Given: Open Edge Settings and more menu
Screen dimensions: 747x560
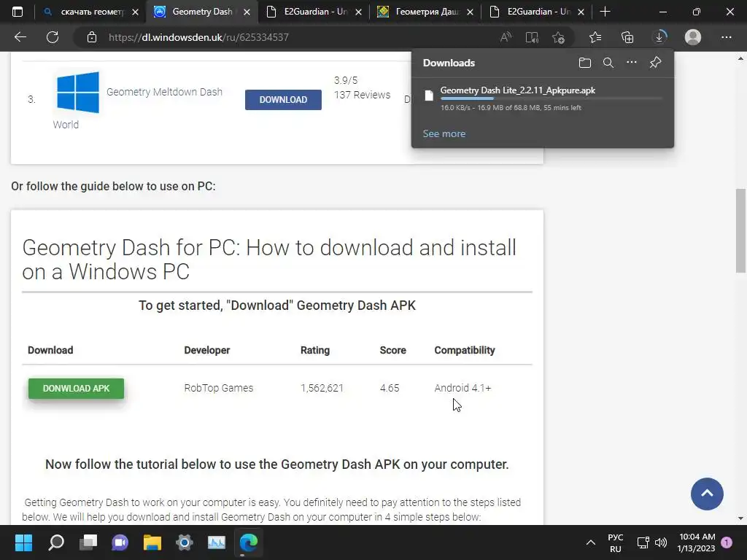Looking at the screenshot, I should pos(726,37).
